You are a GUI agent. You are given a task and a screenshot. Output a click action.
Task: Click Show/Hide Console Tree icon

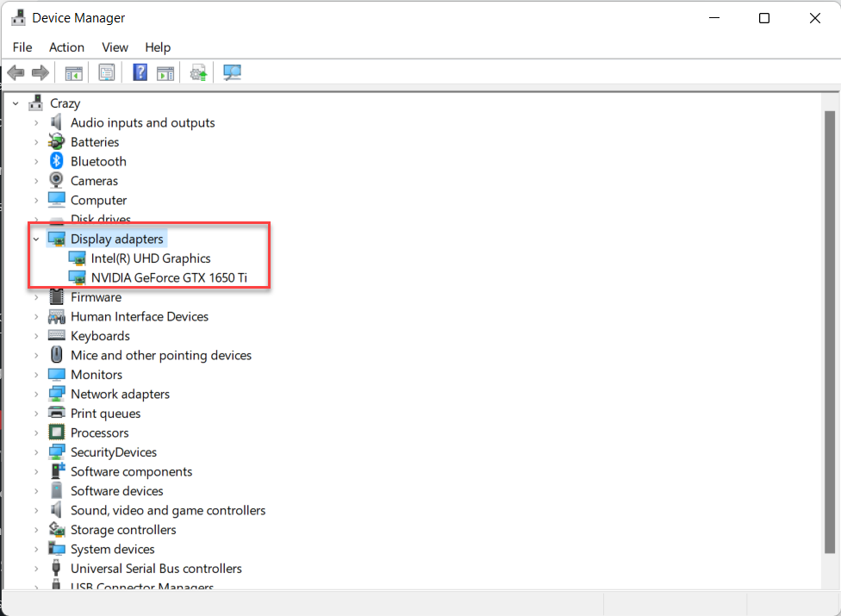74,73
